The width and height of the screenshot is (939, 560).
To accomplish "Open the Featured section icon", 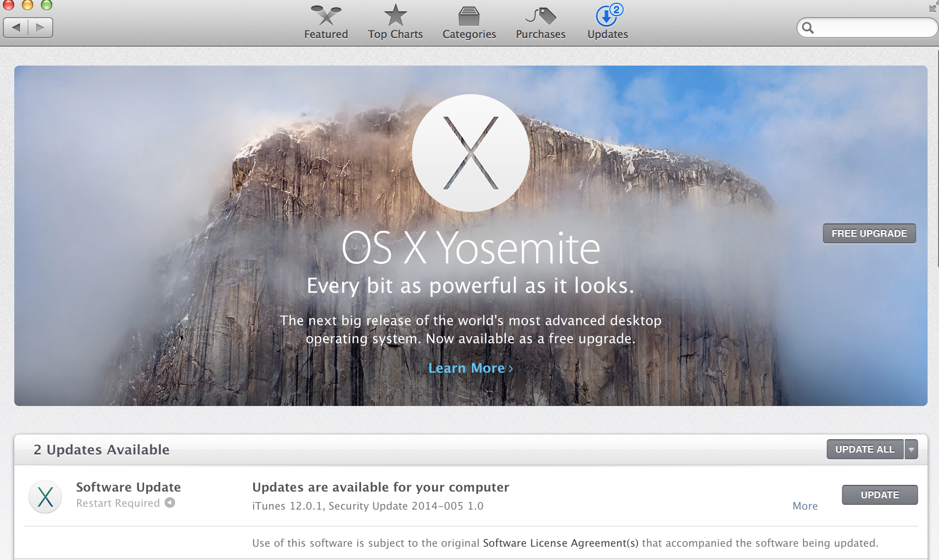I will tap(326, 16).
